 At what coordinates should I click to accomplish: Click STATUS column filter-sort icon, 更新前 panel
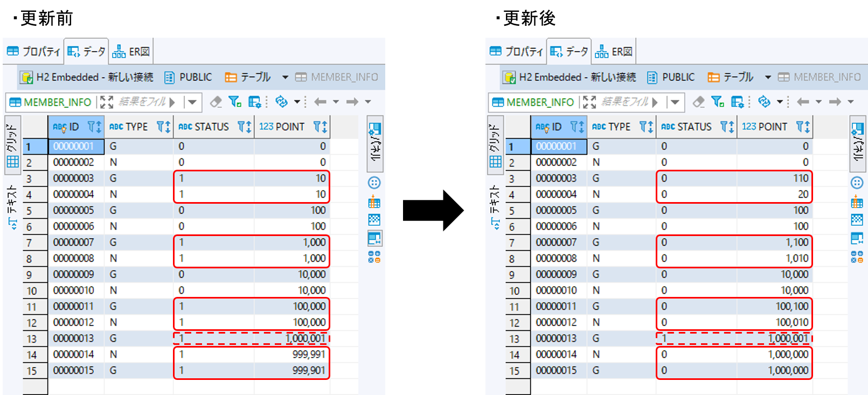pos(244,127)
